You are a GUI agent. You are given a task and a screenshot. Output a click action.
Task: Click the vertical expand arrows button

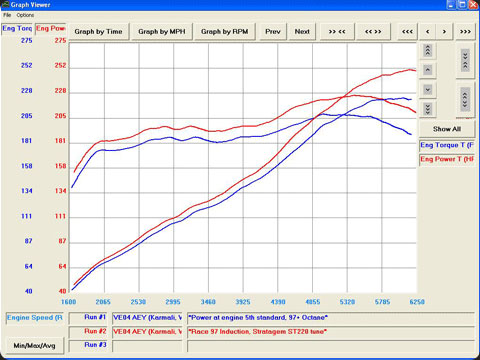pos(465,99)
